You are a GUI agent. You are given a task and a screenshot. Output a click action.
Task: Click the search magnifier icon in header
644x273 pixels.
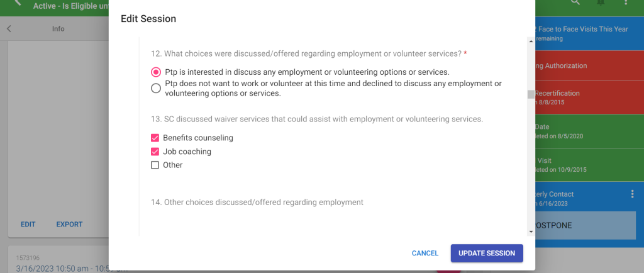(x=575, y=3)
